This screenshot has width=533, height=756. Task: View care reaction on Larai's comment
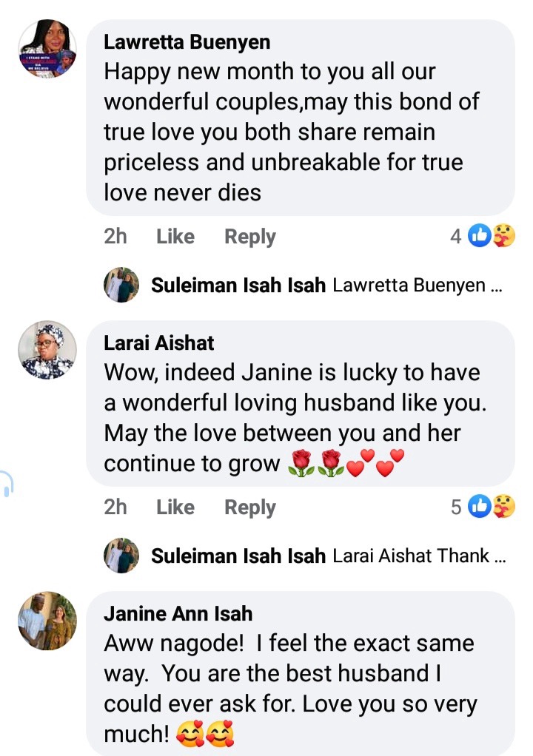tap(504, 506)
